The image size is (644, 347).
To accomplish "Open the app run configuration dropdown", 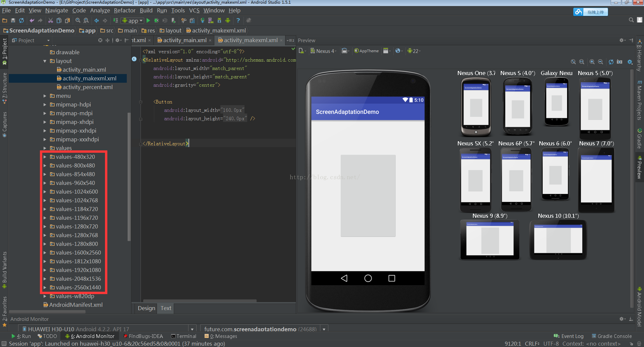I will click(x=133, y=20).
